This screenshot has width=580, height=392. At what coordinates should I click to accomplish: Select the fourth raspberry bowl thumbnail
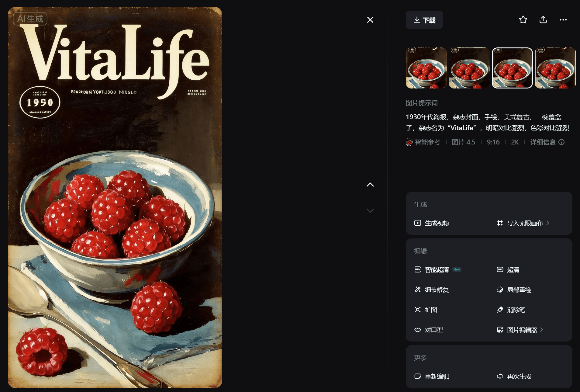pos(555,68)
